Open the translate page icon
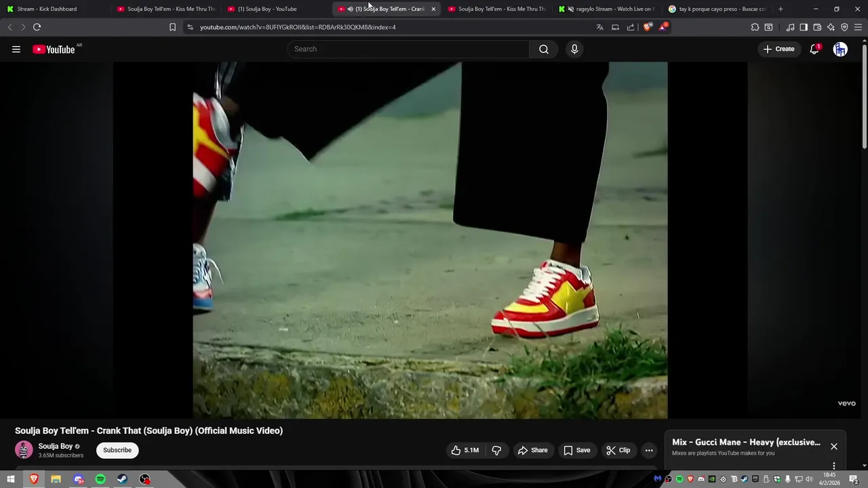The width and height of the screenshot is (868, 488). pyautogui.click(x=599, y=27)
